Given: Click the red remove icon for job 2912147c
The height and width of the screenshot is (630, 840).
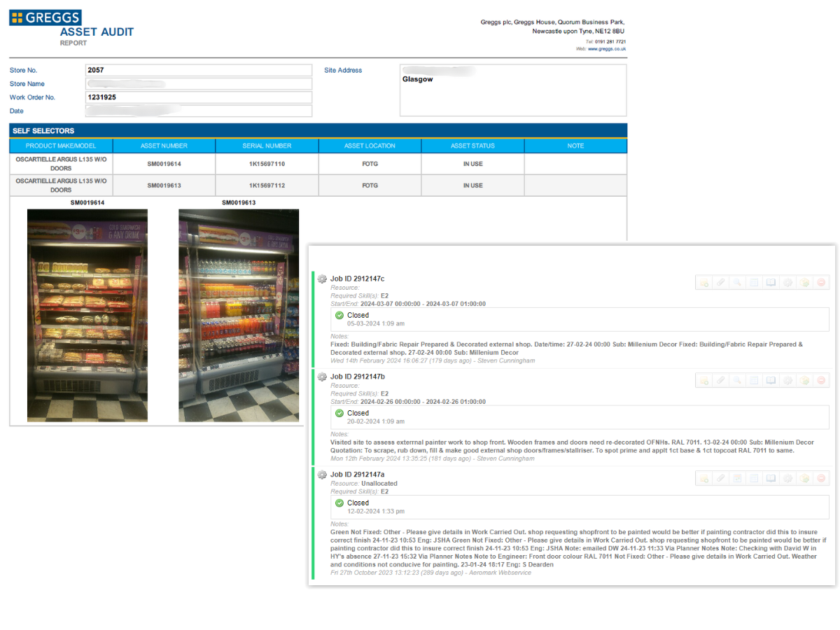Looking at the screenshot, I should tap(821, 283).
